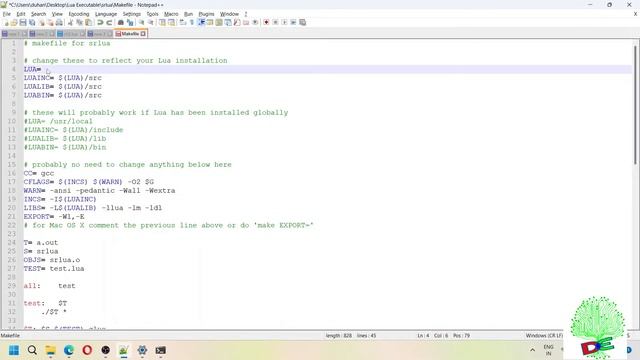
Task: Open the Windows Start menu
Action: pyautogui.click(x=14, y=350)
